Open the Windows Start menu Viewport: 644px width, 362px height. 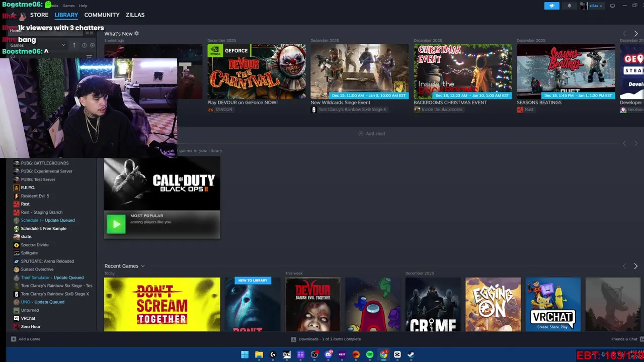(245, 354)
